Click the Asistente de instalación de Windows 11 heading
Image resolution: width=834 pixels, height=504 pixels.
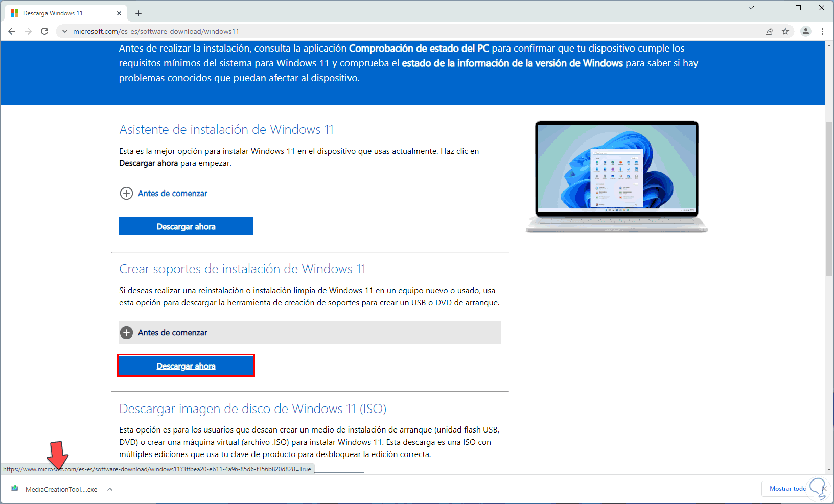coord(226,130)
